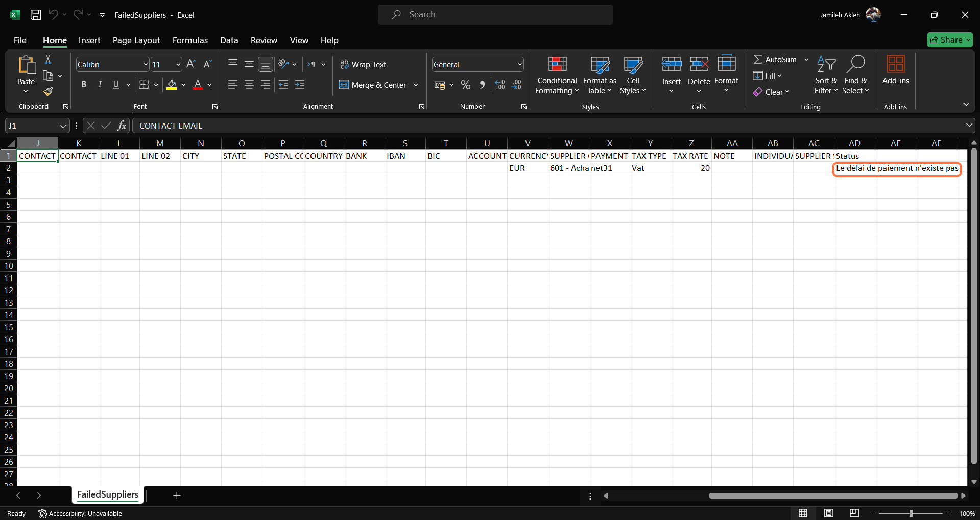Click the Decrease Decimal icon
The height and width of the screenshot is (520, 980).
coord(516,85)
